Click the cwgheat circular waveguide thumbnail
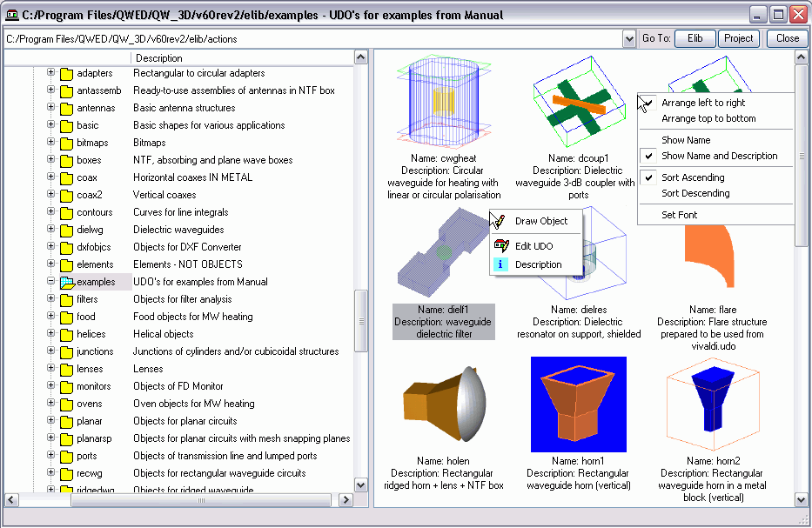The width and height of the screenshot is (812, 528). (x=444, y=102)
